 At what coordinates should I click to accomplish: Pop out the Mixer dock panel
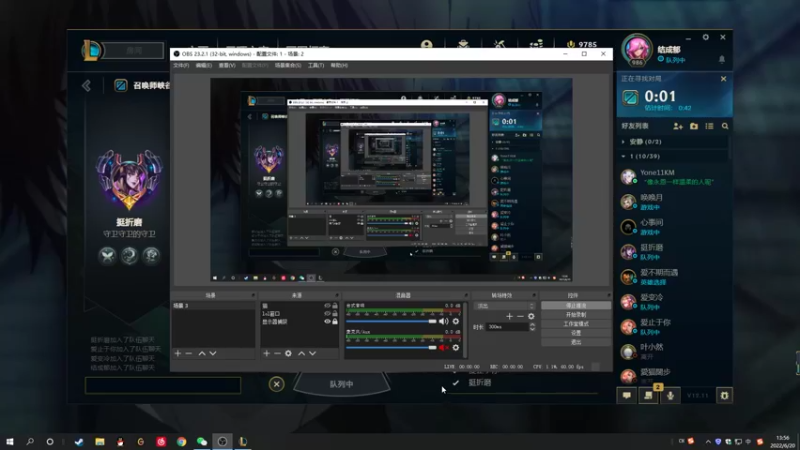coord(465,295)
